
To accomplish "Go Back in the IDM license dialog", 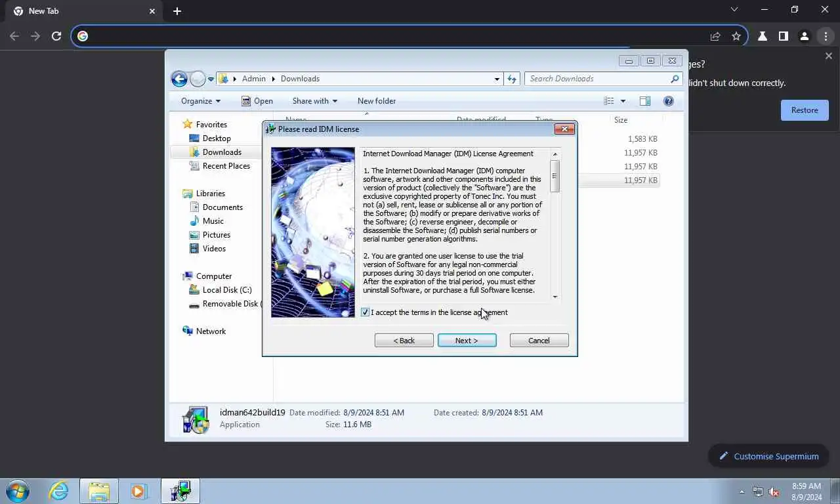I will [404, 341].
